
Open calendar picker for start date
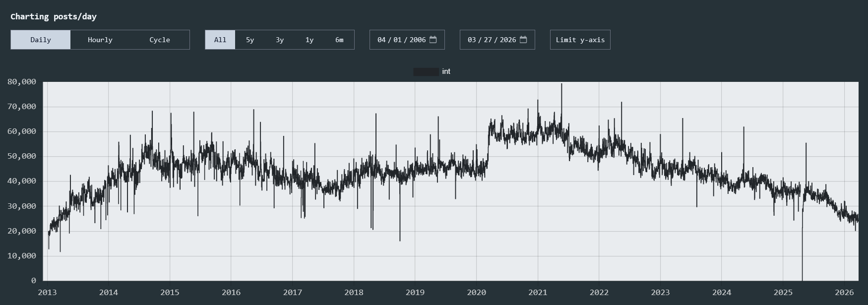tap(433, 40)
